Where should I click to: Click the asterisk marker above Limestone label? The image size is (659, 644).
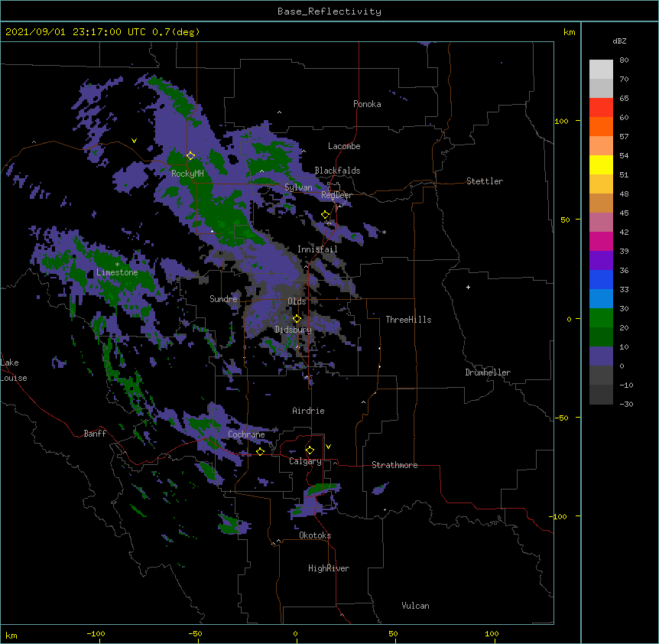coord(117,265)
